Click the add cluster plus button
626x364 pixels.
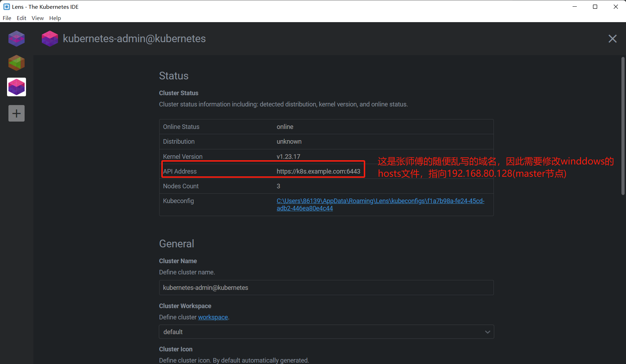pos(17,113)
